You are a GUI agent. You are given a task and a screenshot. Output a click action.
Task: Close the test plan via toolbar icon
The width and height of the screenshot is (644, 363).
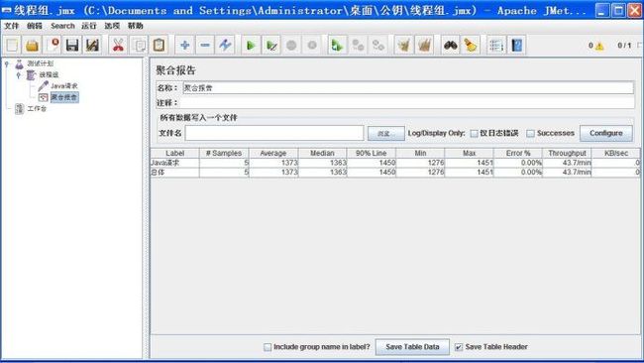click(53, 46)
